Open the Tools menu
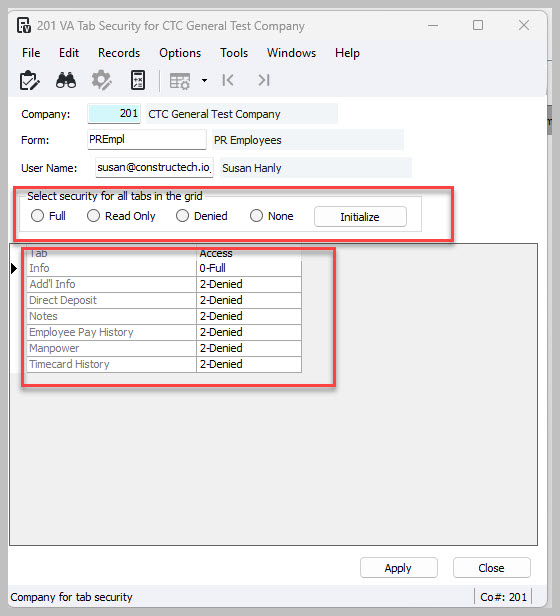 point(234,53)
